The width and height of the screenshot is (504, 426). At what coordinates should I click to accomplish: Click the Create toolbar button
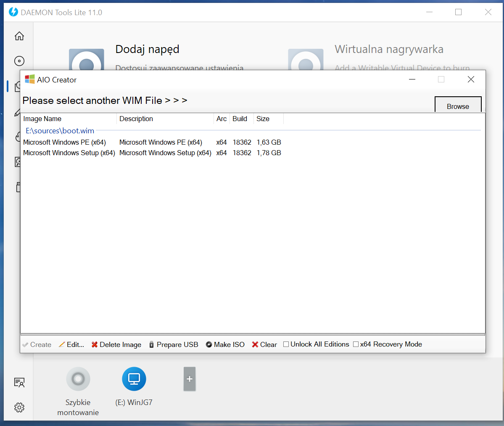coord(37,345)
